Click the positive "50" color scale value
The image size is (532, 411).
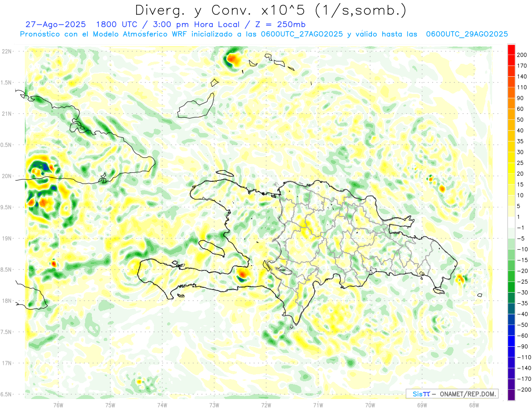521,120
